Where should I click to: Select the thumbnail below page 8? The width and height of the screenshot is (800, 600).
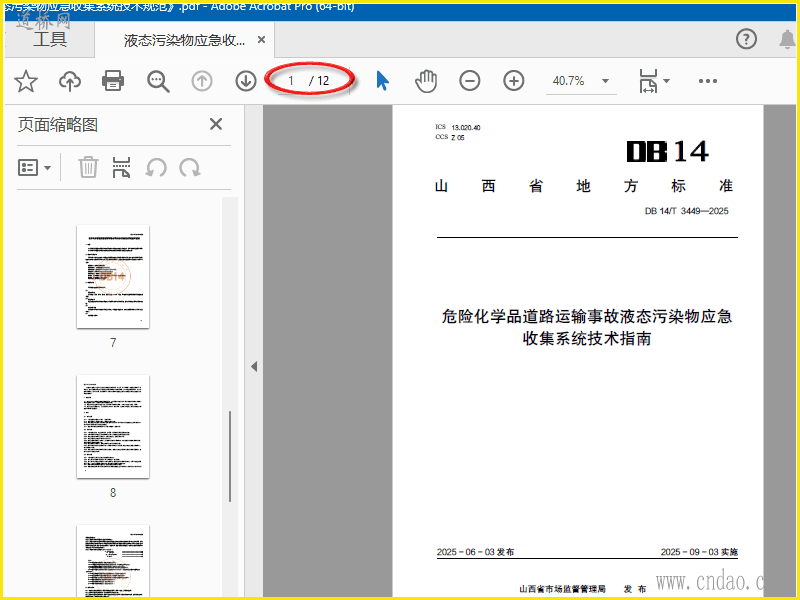(113, 561)
